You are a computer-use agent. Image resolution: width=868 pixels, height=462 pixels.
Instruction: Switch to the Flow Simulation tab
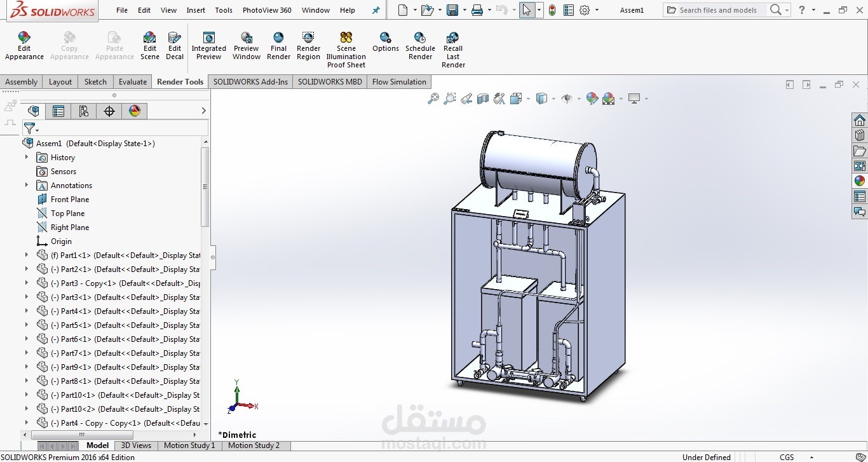(x=399, y=81)
